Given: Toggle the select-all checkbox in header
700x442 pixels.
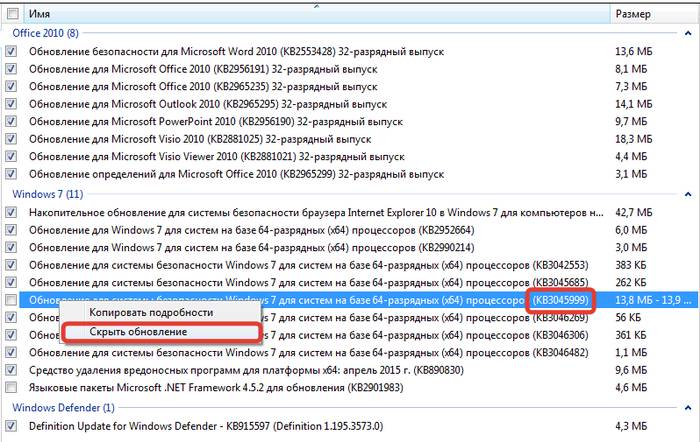Looking at the screenshot, I should click(x=12, y=14).
